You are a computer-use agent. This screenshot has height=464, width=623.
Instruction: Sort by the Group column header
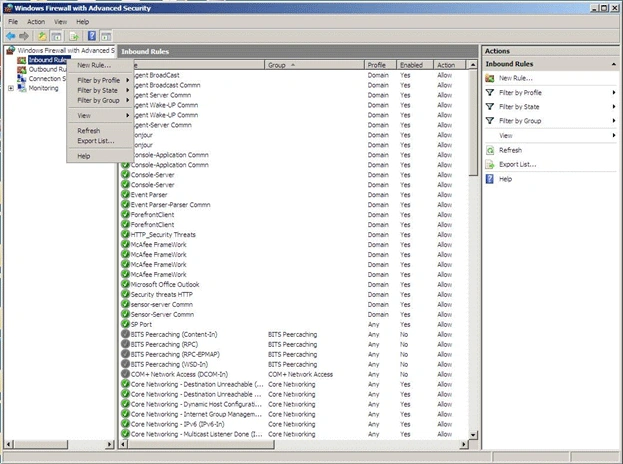[x=314, y=65]
